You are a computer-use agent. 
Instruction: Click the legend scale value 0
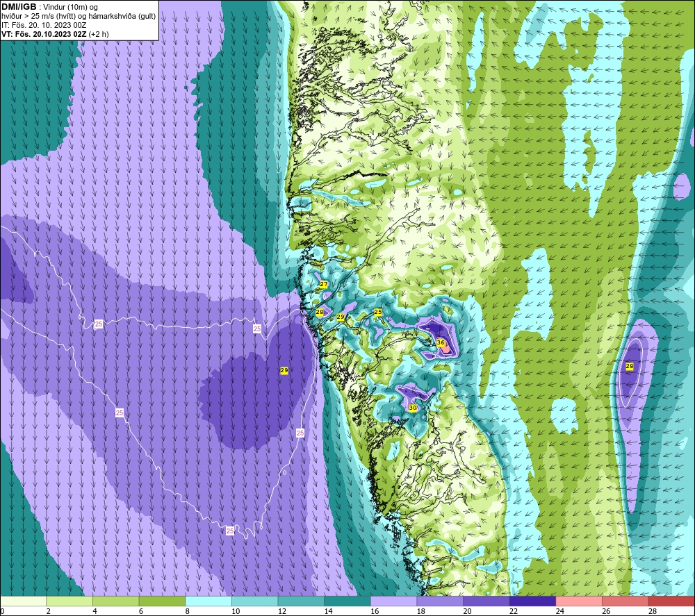coord(2,611)
